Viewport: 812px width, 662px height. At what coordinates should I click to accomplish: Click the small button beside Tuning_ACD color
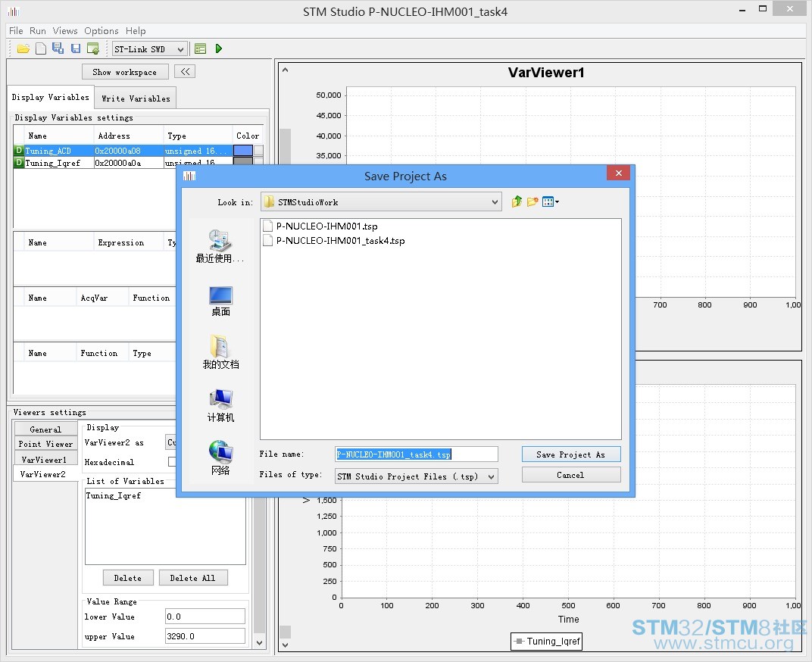(x=258, y=151)
